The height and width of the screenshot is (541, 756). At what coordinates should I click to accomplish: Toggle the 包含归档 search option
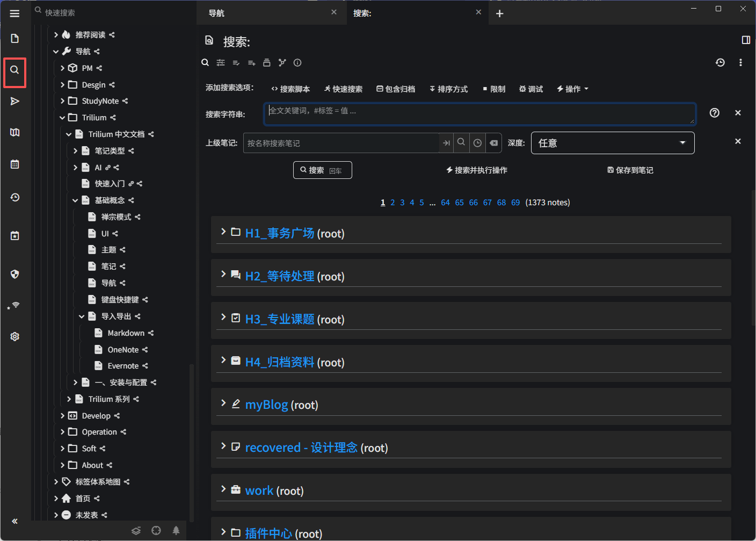click(x=396, y=89)
